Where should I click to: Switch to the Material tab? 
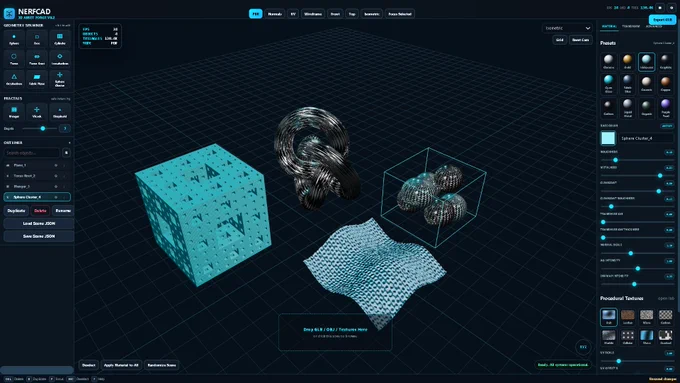point(609,26)
